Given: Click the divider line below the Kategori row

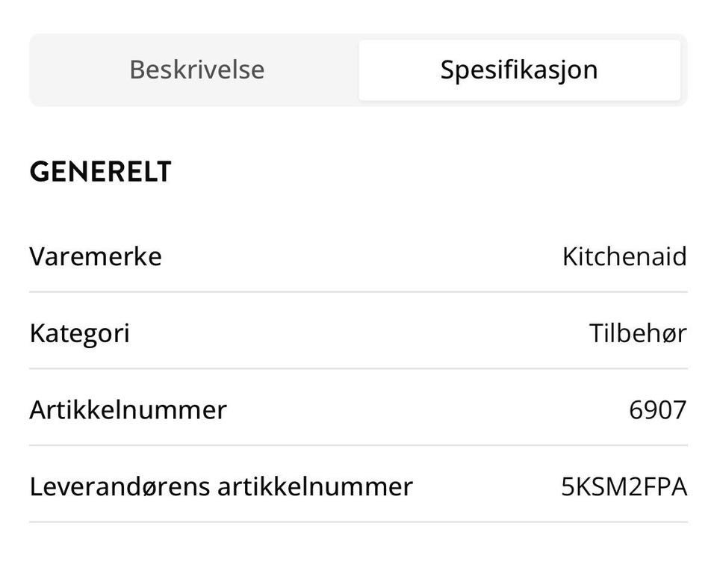Looking at the screenshot, I should 358,368.
